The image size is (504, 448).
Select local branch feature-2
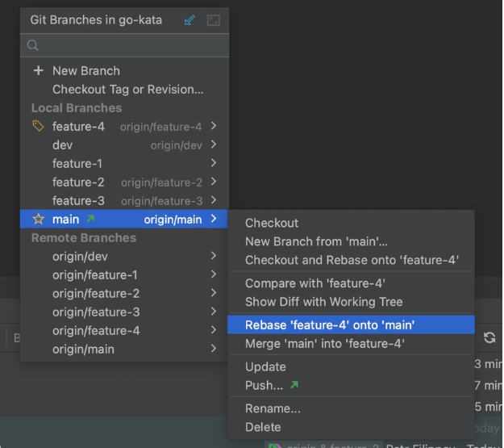[78, 182]
